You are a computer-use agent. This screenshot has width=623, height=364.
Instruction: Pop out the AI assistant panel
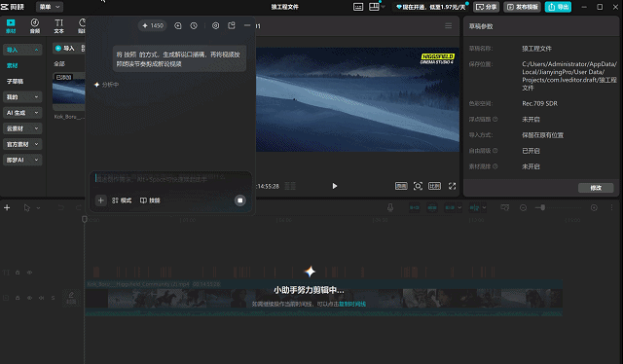[232, 26]
